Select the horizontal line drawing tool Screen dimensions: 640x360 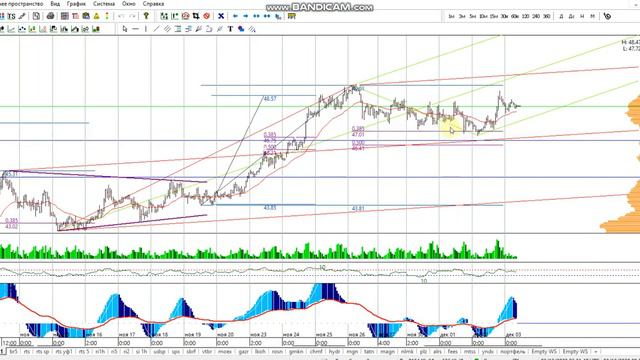[135, 29]
